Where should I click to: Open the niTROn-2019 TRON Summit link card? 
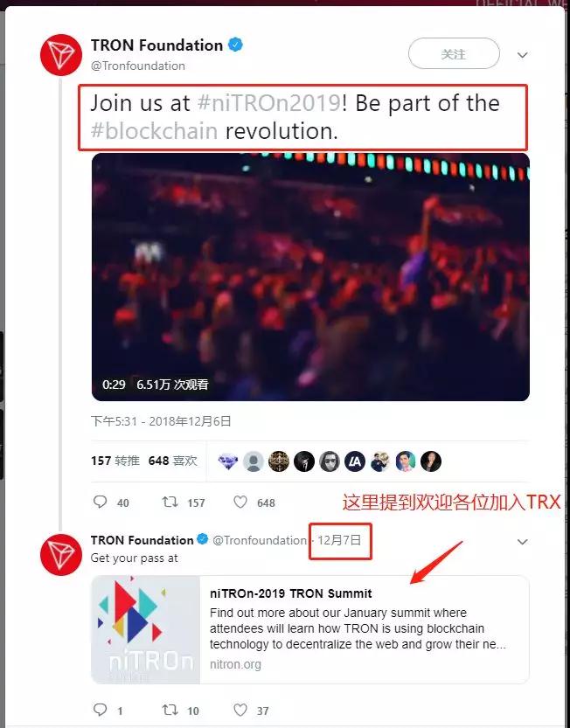click(x=310, y=629)
